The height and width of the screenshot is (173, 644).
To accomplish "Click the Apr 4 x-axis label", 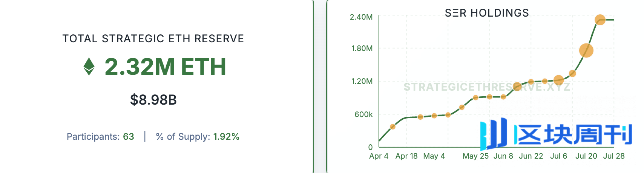I will pyautogui.click(x=379, y=156).
